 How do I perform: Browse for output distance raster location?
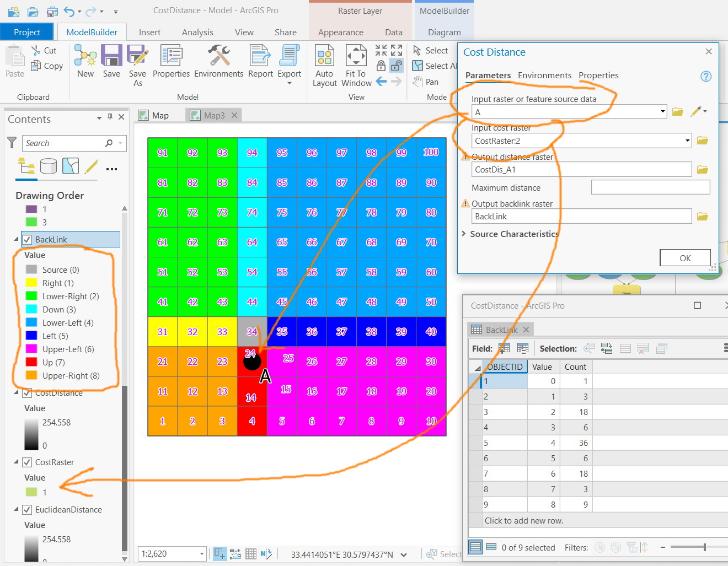pos(702,169)
